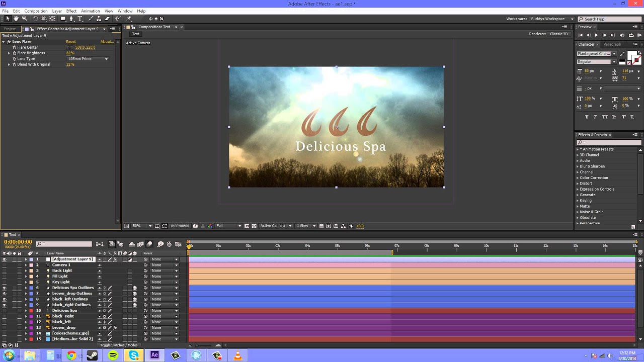Screen dimensions: 644x362
Task: Apply Faux Italic text style
Action: [x=595, y=117]
